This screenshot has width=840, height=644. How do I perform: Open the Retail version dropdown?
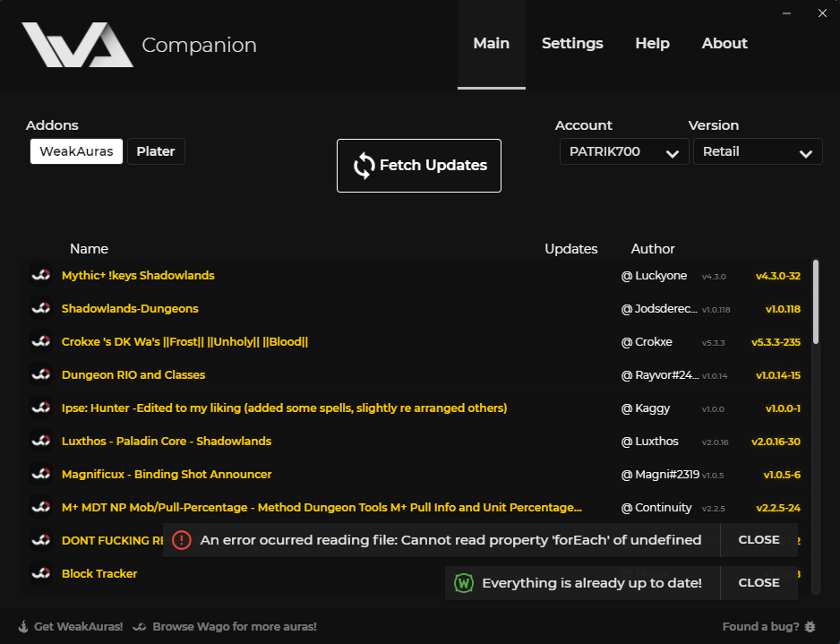(x=758, y=151)
